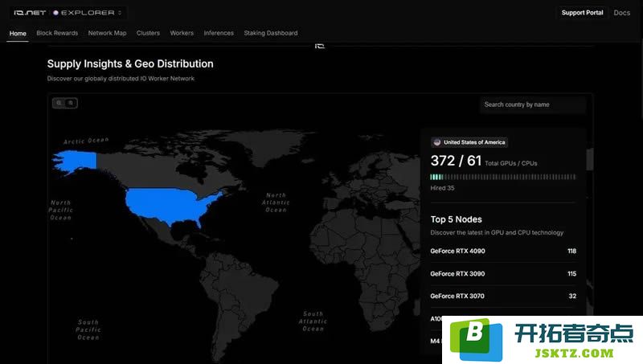
Task: Open the Docs link
Action: pyautogui.click(x=621, y=13)
